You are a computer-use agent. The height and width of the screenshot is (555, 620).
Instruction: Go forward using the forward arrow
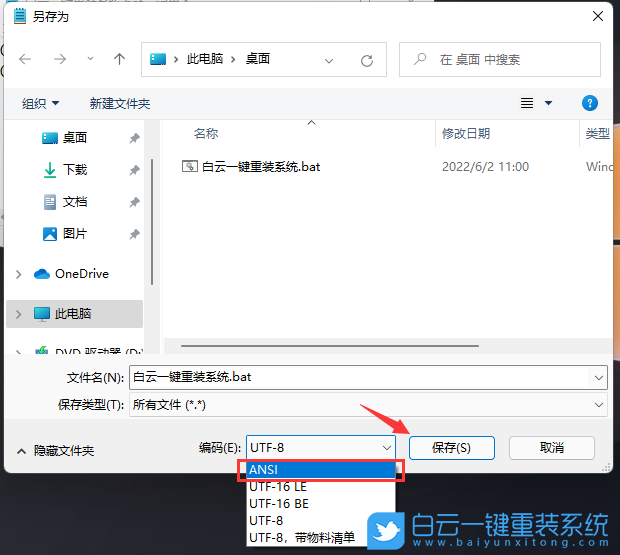pyautogui.click(x=60, y=59)
